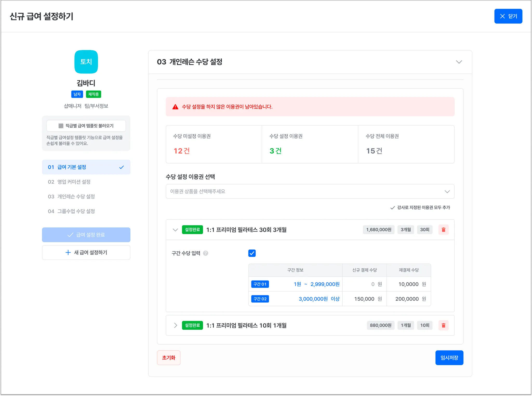Click the 토치 avatar icon
Screen dimensions: 532x396
click(x=86, y=62)
